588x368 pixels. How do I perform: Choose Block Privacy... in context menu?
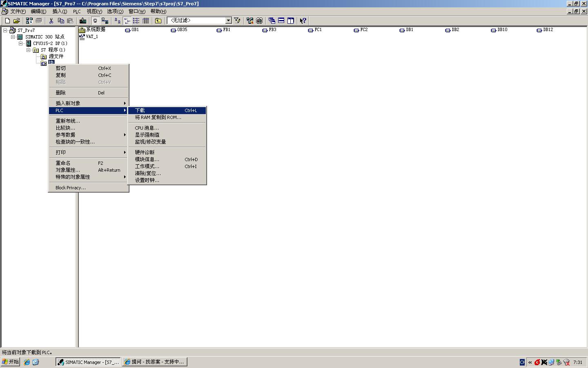click(89, 188)
